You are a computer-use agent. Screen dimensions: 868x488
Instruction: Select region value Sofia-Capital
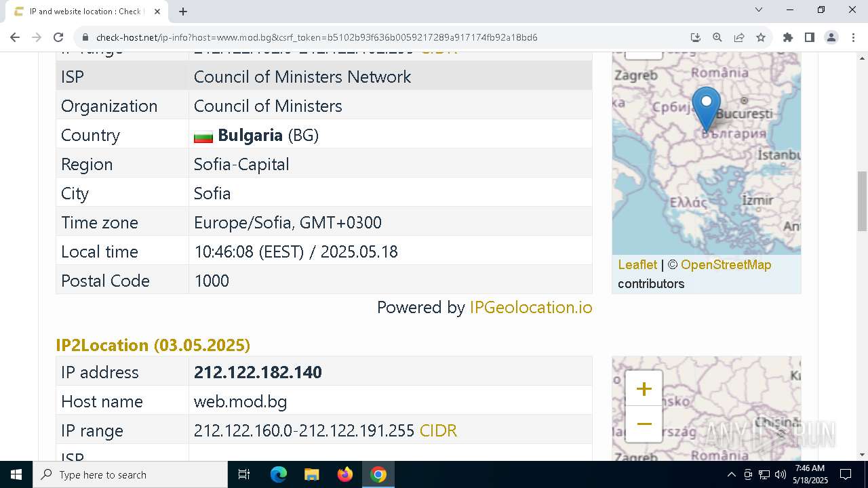[241, 164]
